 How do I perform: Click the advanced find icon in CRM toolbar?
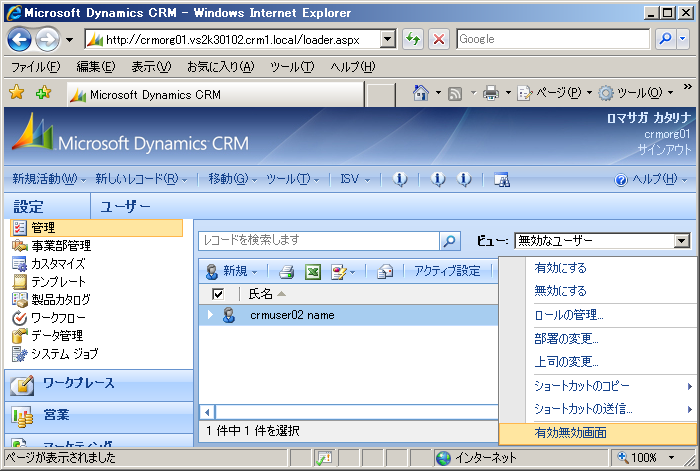click(x=502, y=179)
